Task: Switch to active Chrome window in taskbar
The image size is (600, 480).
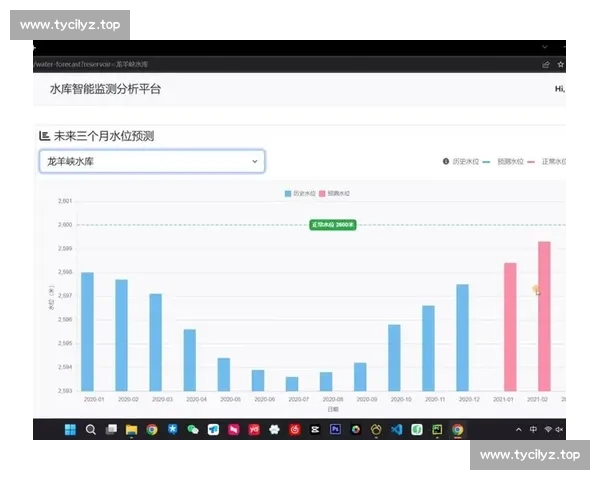Action: [458, 429]
